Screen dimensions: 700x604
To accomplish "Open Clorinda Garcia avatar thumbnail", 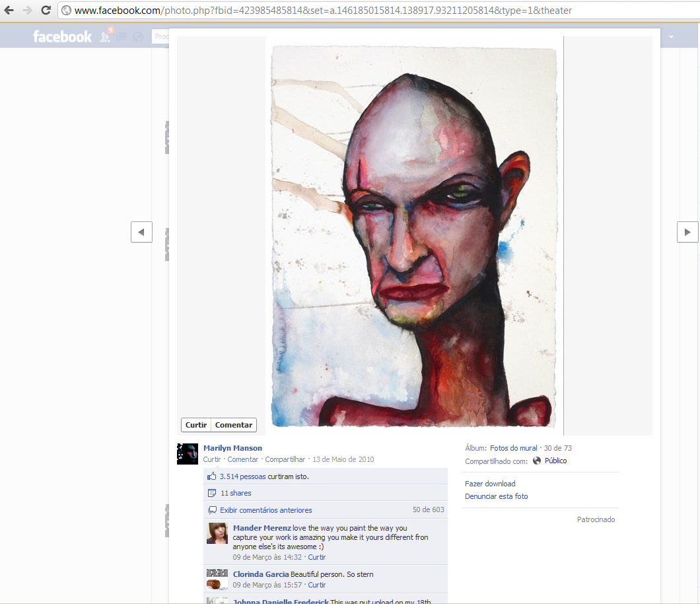I will 217,580.
